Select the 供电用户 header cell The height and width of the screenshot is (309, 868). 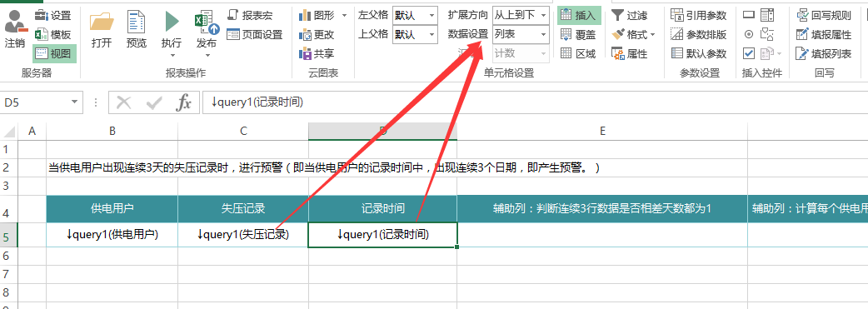(x=112, y=209)
